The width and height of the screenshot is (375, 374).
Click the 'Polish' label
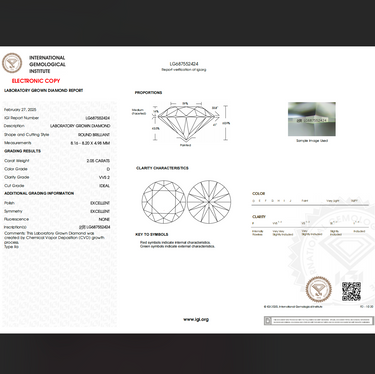click(x=9, y=203)
